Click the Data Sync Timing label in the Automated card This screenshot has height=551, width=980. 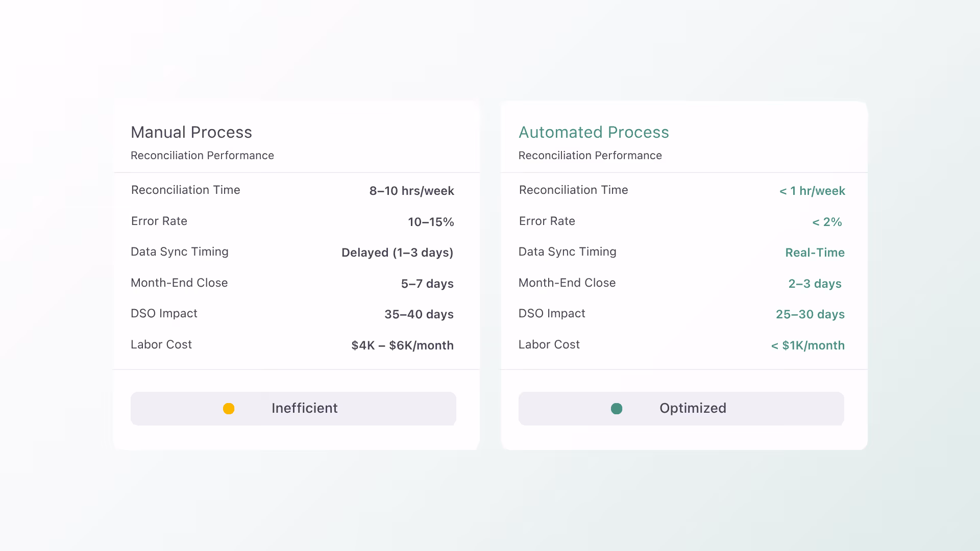[x=568, y=252]
